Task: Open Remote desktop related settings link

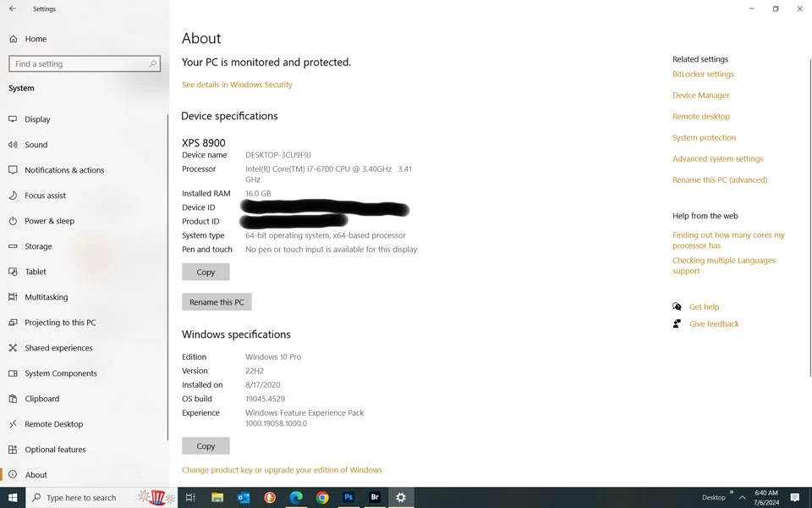Action: coord(701,117)
